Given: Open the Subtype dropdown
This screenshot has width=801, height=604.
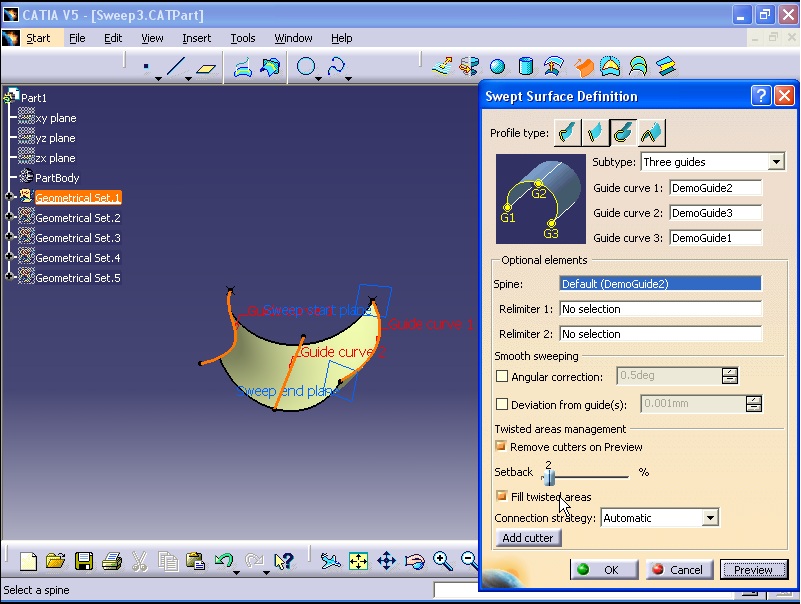Looking at the screenshot, I should point(775,161).
